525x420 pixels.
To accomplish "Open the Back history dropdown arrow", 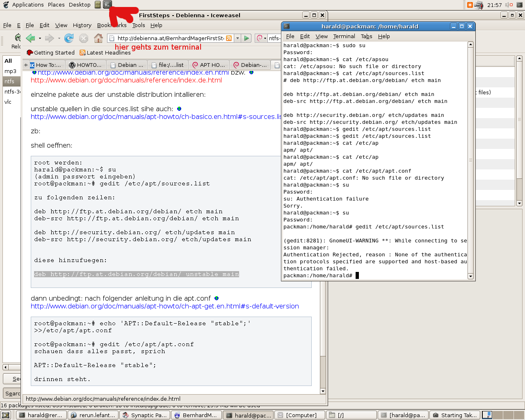I will [40, 38].
